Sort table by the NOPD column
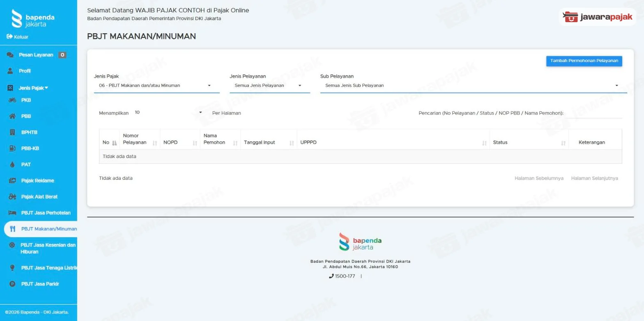 (x=180, y=139)
